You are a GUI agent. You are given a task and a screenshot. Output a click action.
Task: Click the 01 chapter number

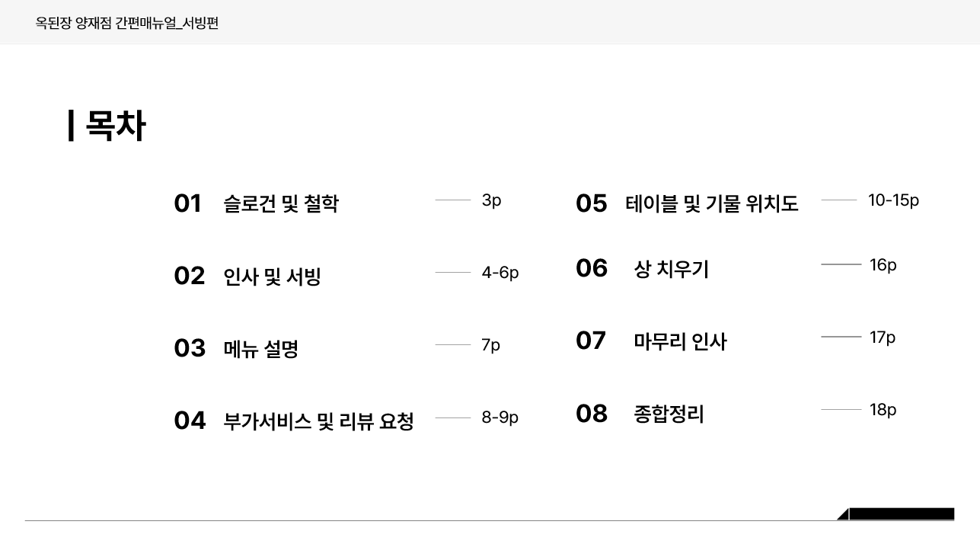coord(187,203)
